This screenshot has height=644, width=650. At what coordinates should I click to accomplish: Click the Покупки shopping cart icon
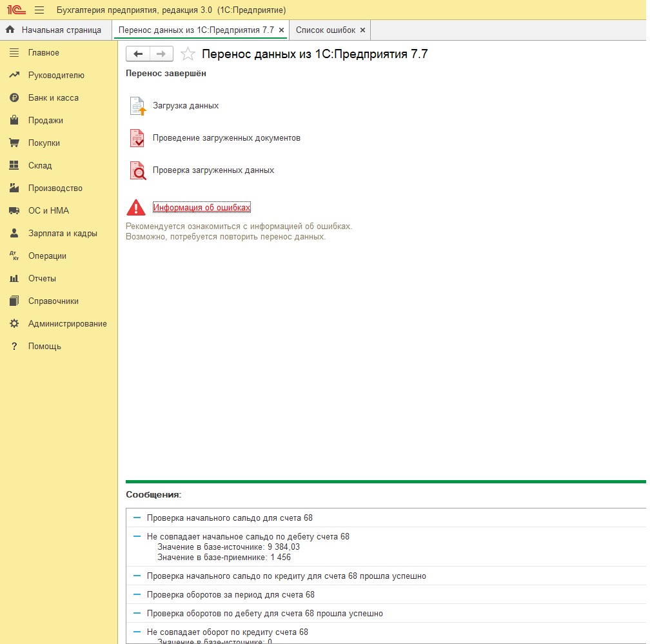point(14,143)
